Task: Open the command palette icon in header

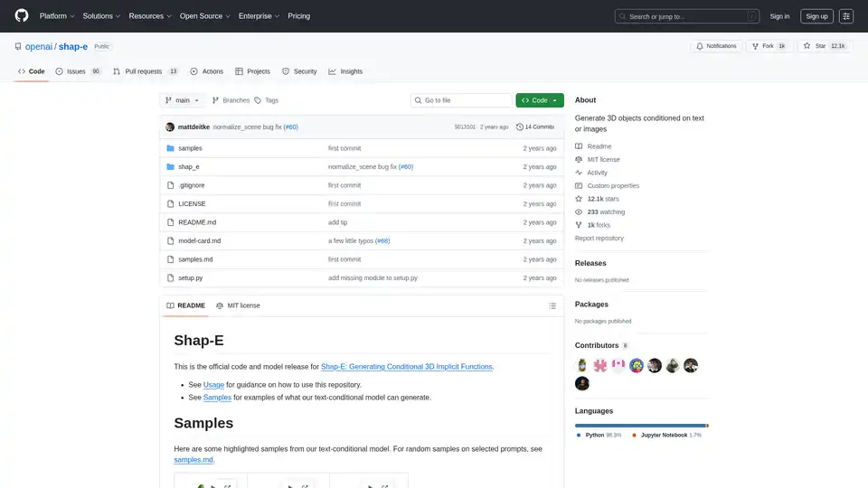Action: (845, 16)
